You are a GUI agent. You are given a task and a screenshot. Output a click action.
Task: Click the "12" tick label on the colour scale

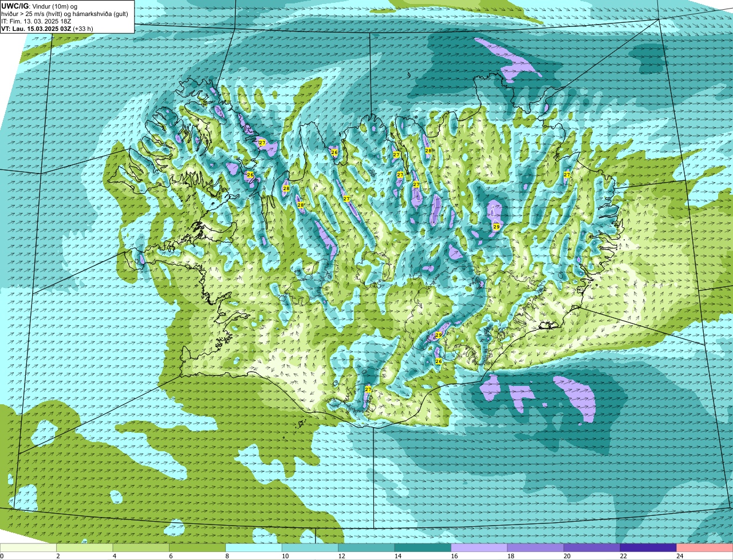point(341,556)
